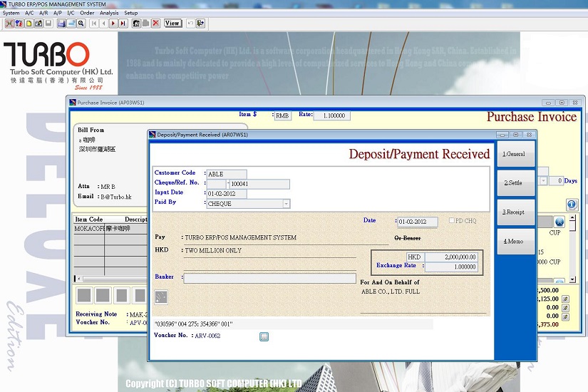Click the third grey square button above Receiving Note
Screen dimensions: 588x392
pyautogui.click(x=121, y=295)
